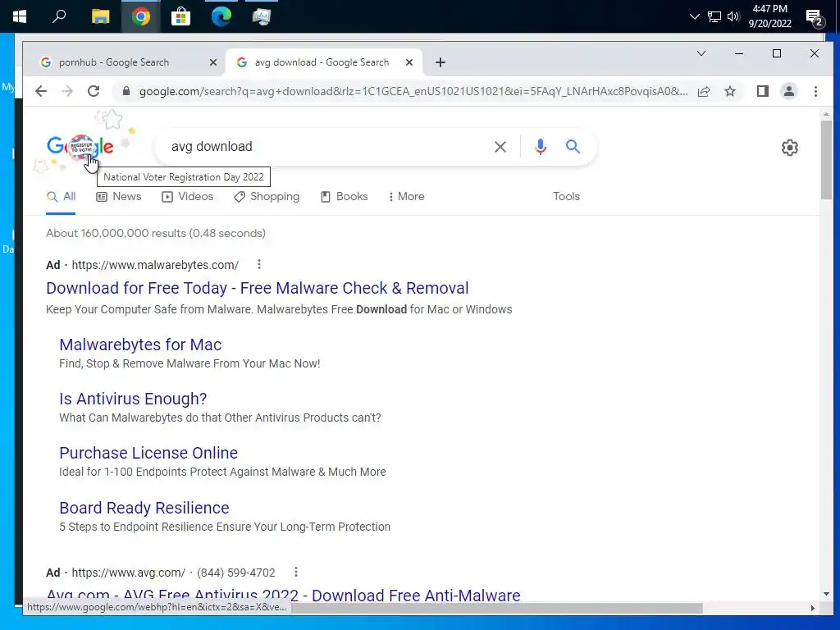
Task: Open File Explorer from taskbar
Action: (x=100, y=16)
